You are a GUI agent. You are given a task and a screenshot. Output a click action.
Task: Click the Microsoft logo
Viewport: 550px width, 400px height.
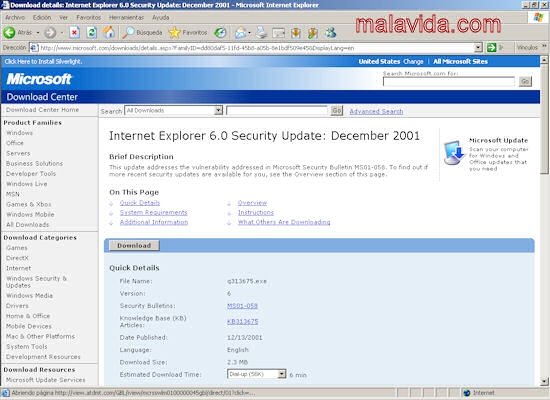39,79
